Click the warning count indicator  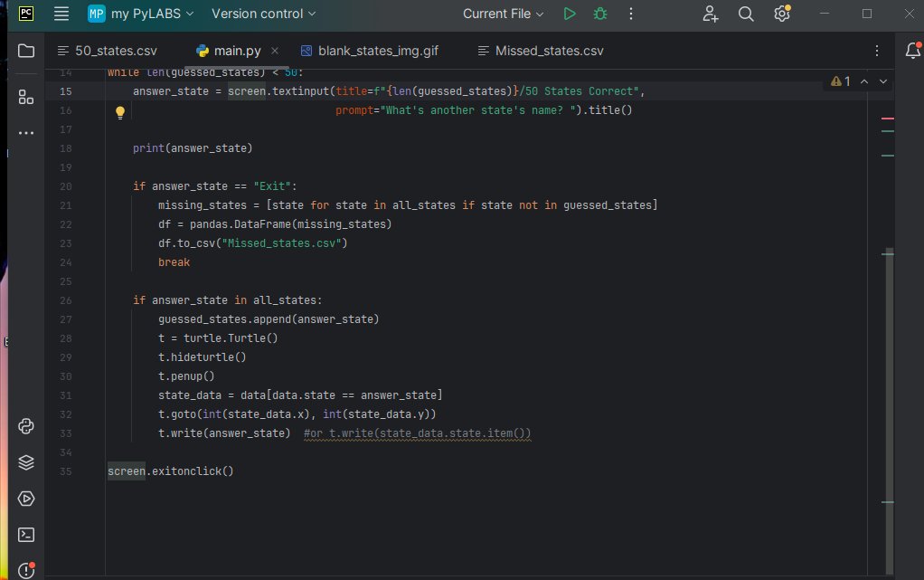click(841, 81)
